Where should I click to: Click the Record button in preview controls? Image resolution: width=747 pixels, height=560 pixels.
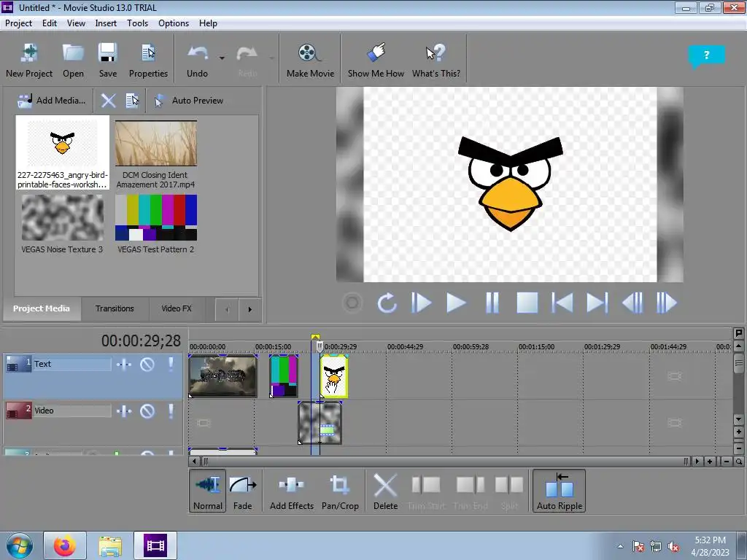pyautogui.click(x=352, y=303)
